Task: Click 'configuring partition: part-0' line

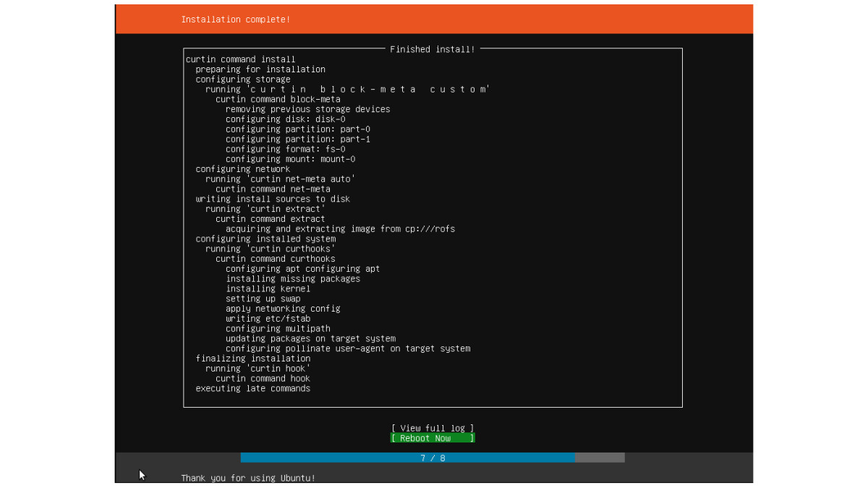Action: click(x=298, y=129)
